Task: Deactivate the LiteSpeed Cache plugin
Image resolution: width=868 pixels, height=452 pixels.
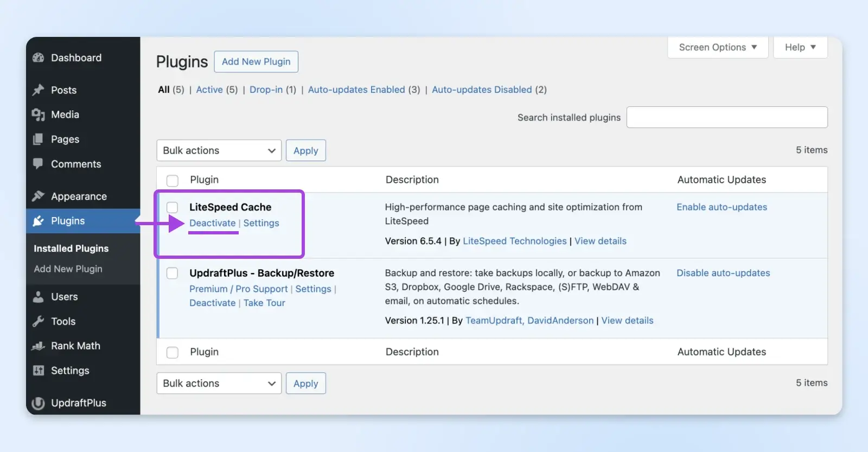Action: click(212, 223)
